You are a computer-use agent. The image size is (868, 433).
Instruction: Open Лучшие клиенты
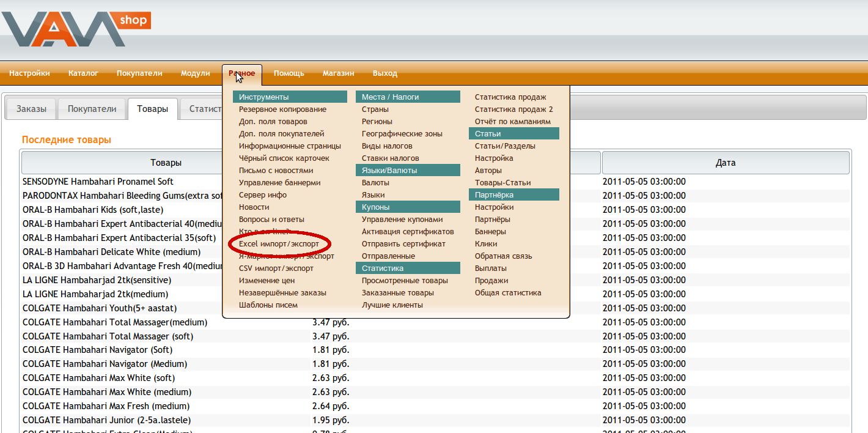[x=392, y=305]
